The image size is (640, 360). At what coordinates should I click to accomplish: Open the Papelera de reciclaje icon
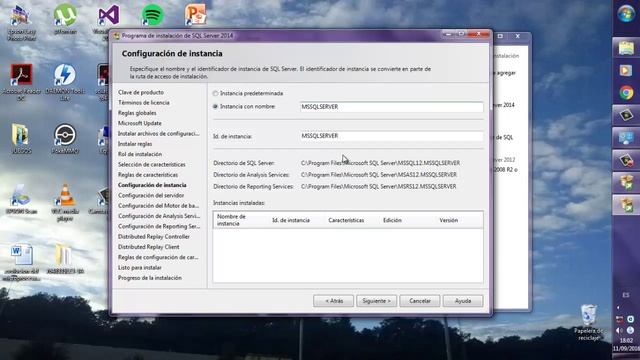tap(589, 322)
